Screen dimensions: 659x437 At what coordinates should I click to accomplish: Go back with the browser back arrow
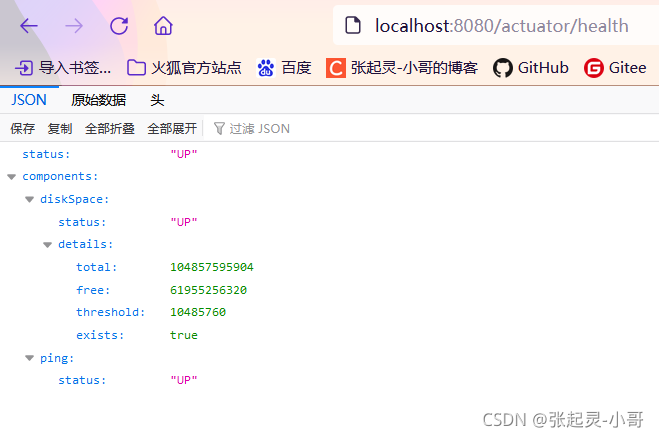coord(29,26)
